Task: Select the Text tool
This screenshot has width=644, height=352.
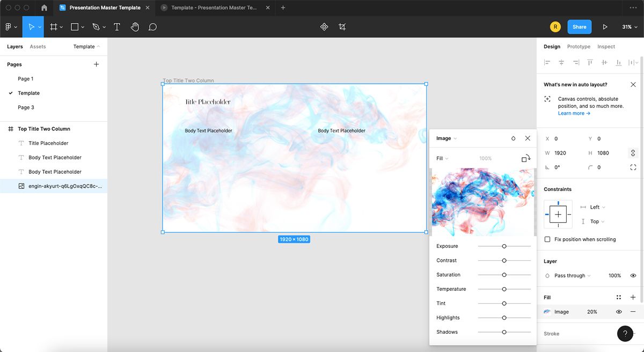Action: [x=117, y=26]
